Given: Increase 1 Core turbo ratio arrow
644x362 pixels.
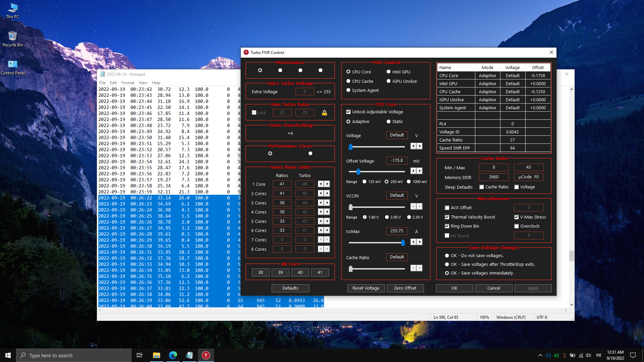Looking at the screenshot, I should (327, 184).
